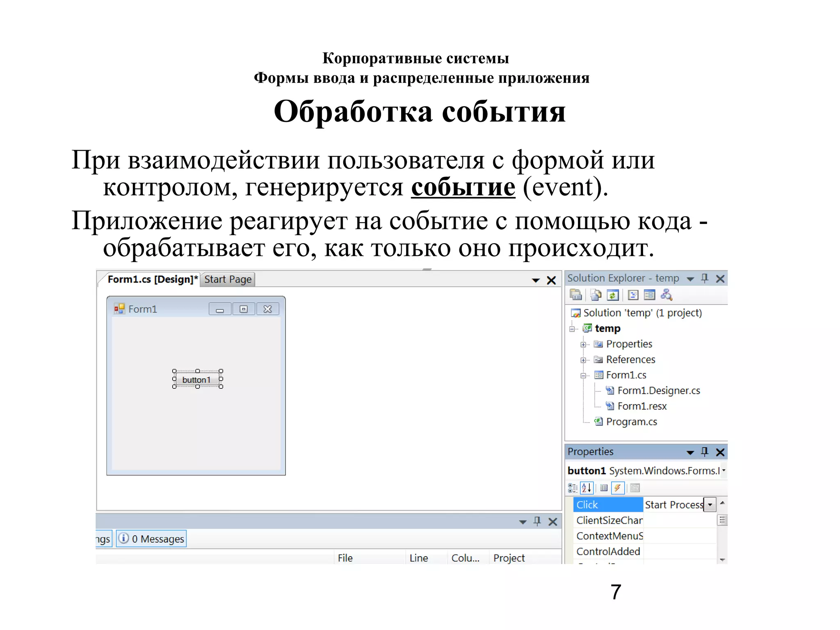
Task: Expand the Properties folder node
Action: click(583, 345)
